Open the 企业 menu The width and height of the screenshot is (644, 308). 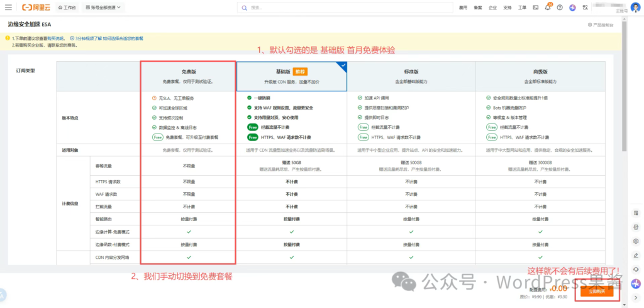[x=493, y=8]
